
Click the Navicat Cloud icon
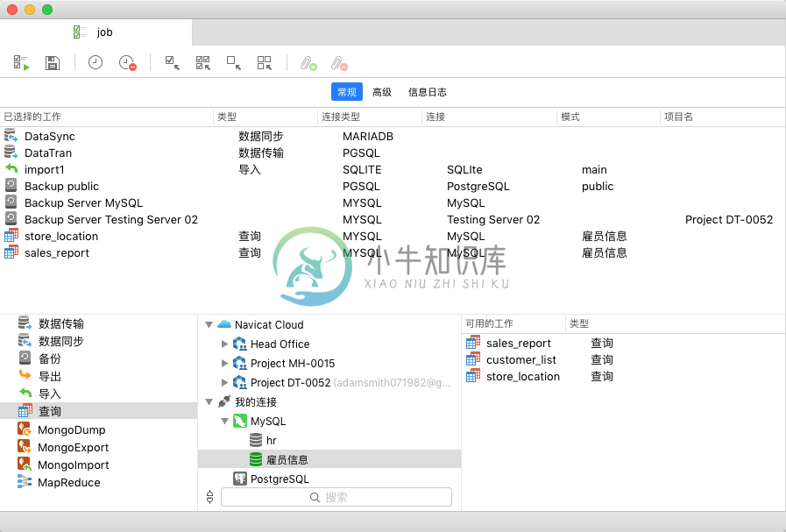224,324
